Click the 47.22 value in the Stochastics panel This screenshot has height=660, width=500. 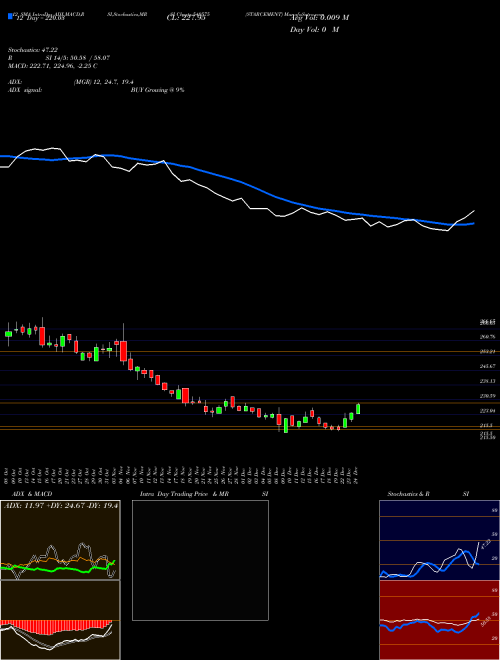(485, 544)
